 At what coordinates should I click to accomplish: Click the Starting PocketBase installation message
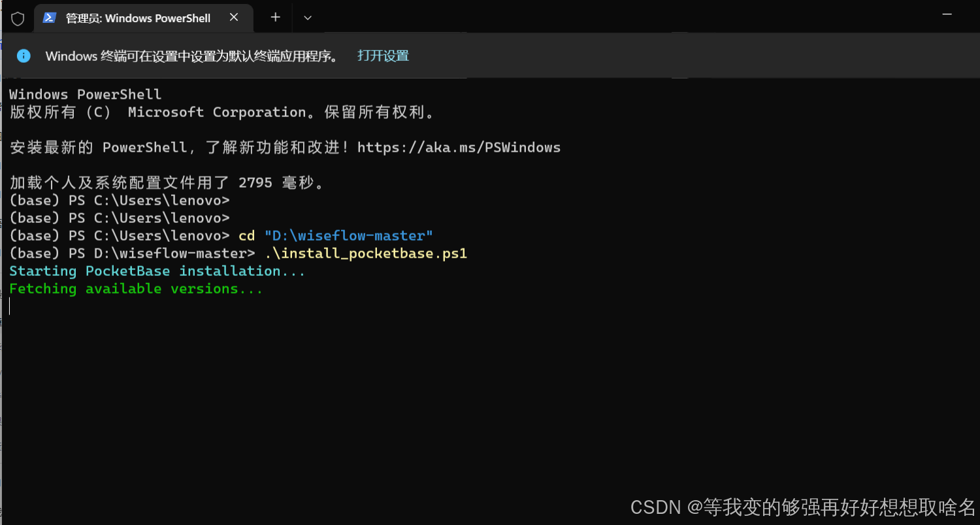pos(157,271)
